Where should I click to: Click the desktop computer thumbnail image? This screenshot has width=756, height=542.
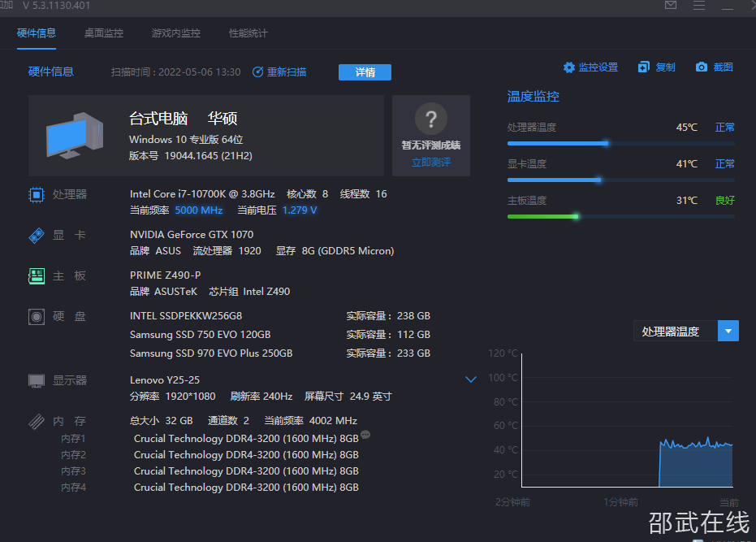tap(75, 135)
